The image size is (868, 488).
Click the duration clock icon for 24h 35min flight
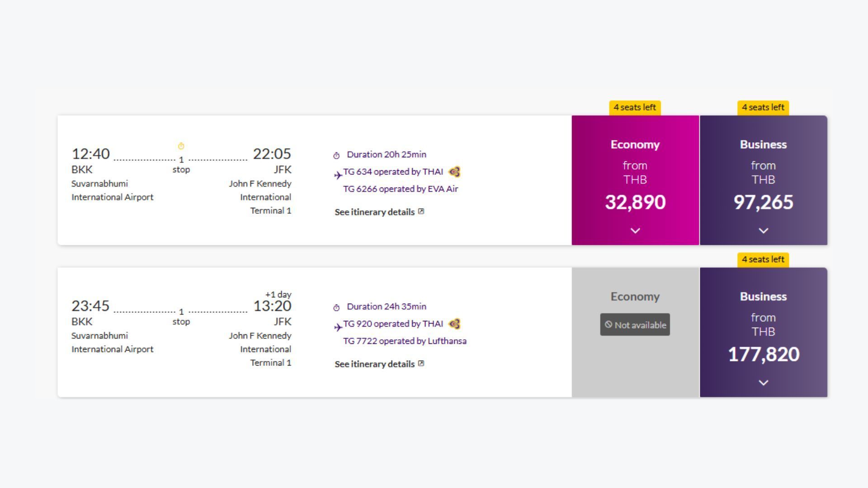(x=336, y=308)
